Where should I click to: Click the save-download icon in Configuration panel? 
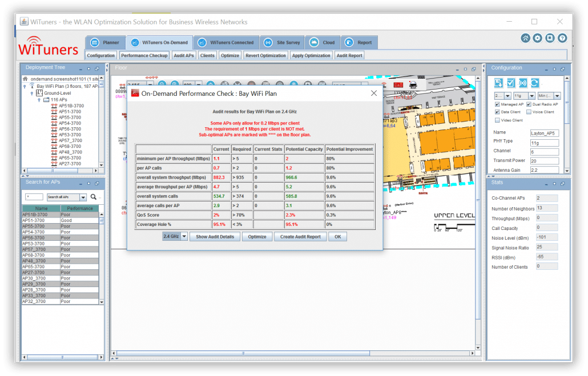pyautogui.click(x=498, y=83)
